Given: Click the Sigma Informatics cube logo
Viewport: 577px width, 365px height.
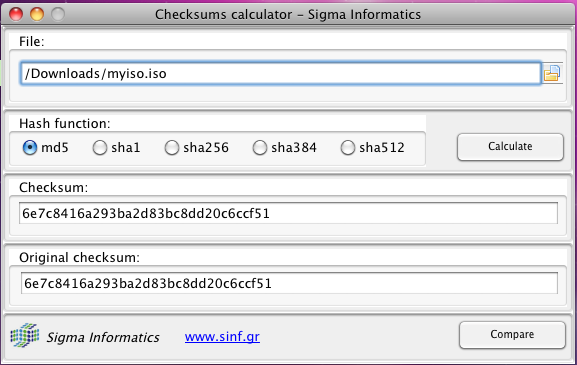Looking at the screenshot, I should point(25,335).
